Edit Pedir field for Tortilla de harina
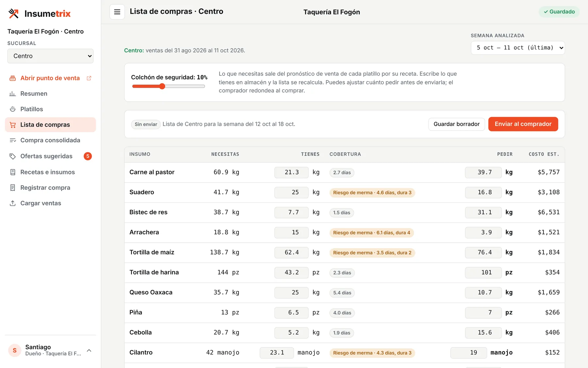Screen dimensions: 588x368 pyautogui.click(x=483, y=272)
